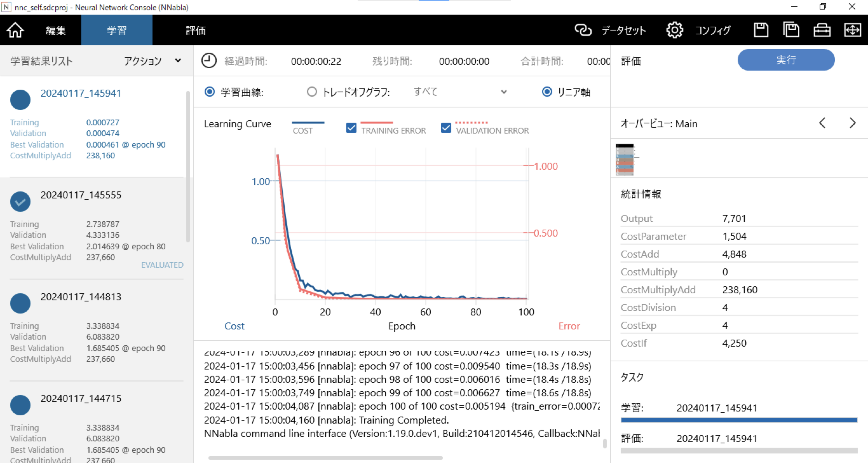This screenshot has height=463, width=868.
Task: Open the データセット link icon
Action: click(583, 30)
